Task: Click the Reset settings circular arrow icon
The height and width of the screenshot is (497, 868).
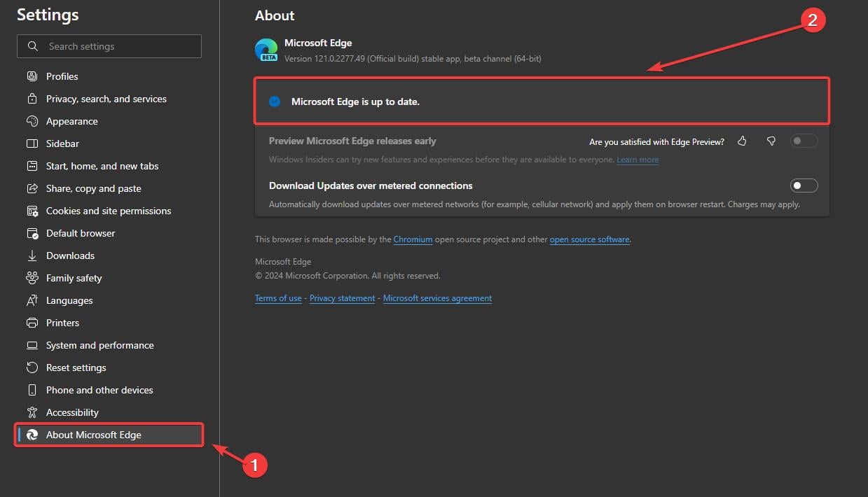Action: pyautogui.click(x=32, y=367)
